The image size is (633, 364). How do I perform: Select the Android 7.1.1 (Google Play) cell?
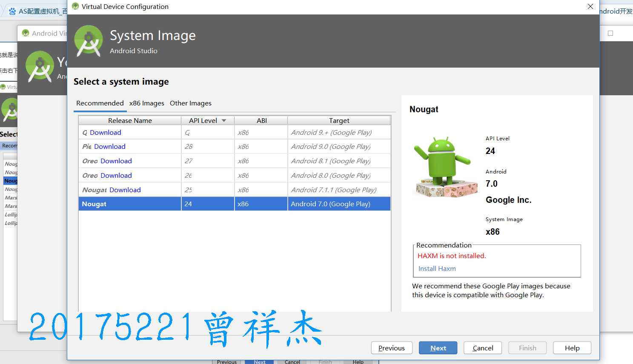click(x=339, y=190)
